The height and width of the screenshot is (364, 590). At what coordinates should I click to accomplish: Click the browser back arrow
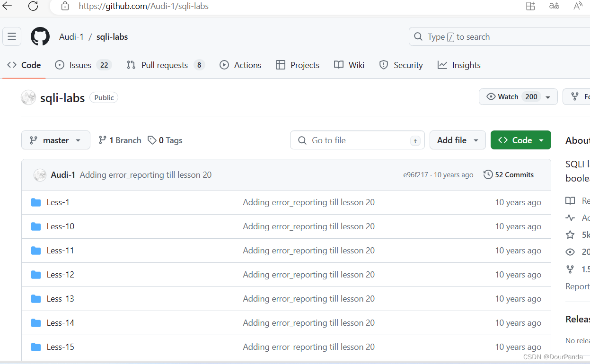pyautogui.click(x=8, y=6)
